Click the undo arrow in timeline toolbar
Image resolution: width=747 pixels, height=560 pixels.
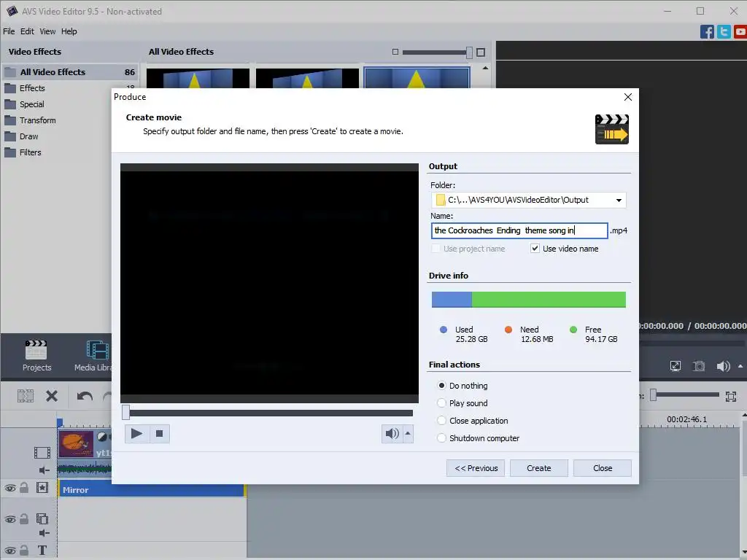point(85,396)
